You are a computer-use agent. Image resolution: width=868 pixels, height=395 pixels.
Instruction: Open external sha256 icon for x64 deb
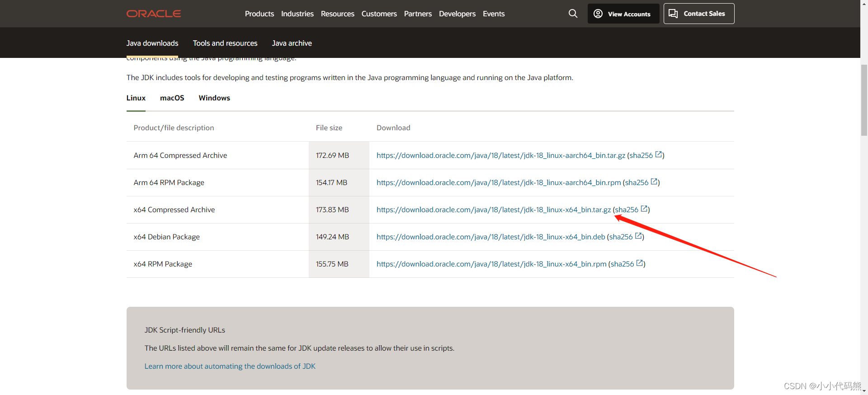coord(638,236)
